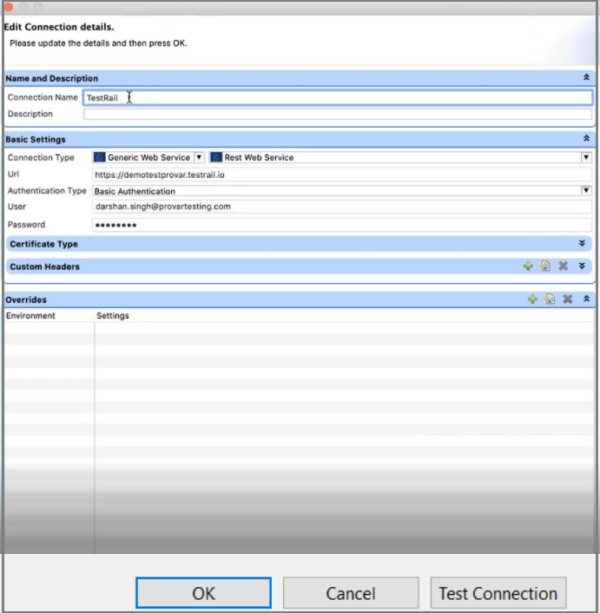The width and height of the screenshot is (600, 613).
Task: Copy custom header using duplicate icon
Action: [x=545, y=266]
